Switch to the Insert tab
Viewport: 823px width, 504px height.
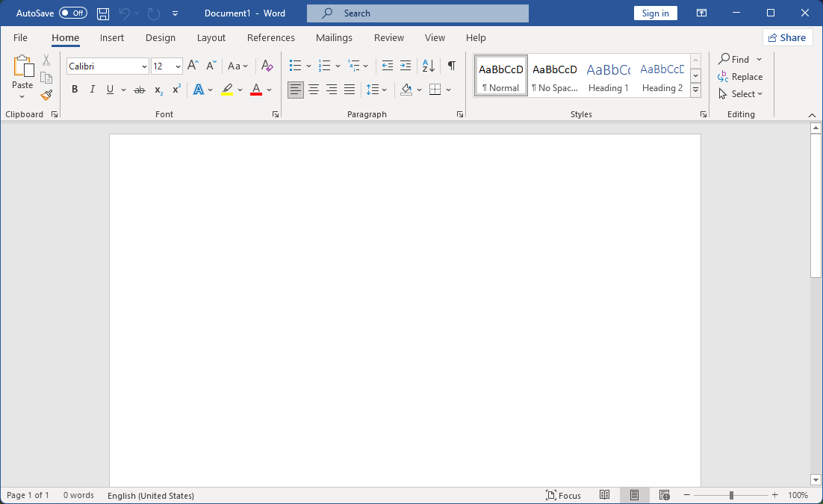[x=112, y=37]
